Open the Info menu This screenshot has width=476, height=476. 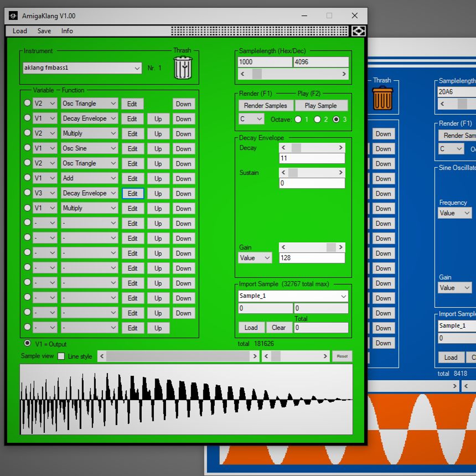coord(67,31)
